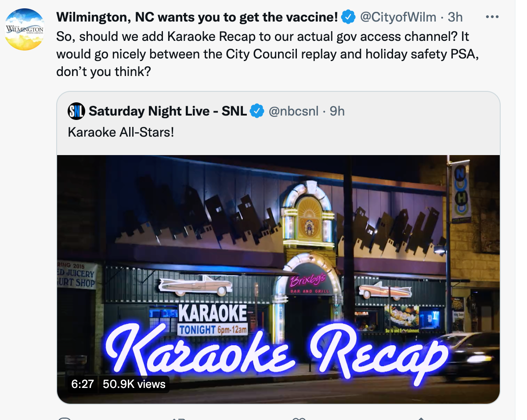Click the 50.9K views counter
Viewport: 527px width, 420px height.
click(x=134, y=384)
